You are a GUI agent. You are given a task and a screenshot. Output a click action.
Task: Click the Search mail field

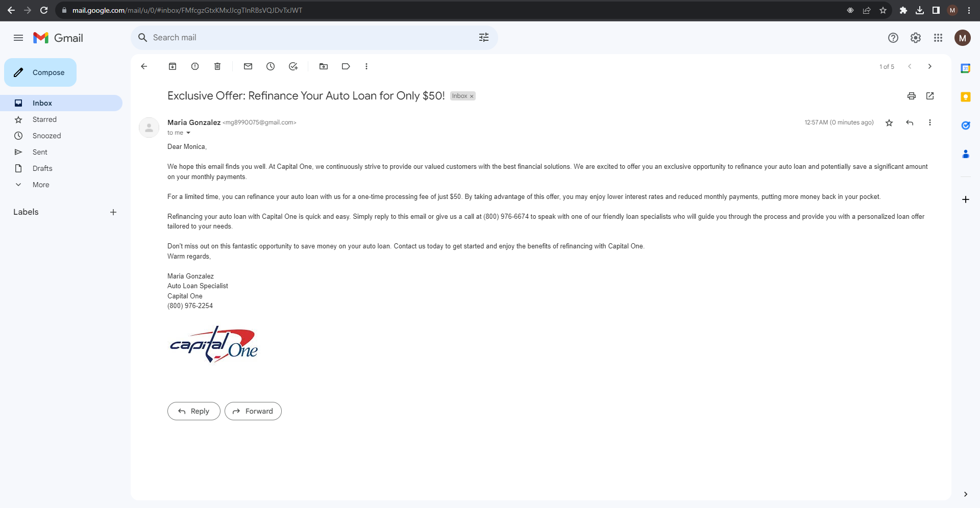313,38
